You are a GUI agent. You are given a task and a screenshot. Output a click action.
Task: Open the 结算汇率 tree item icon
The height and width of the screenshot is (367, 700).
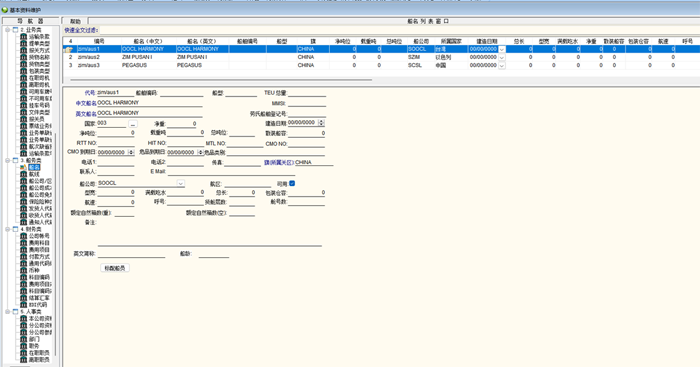point(24,298)
